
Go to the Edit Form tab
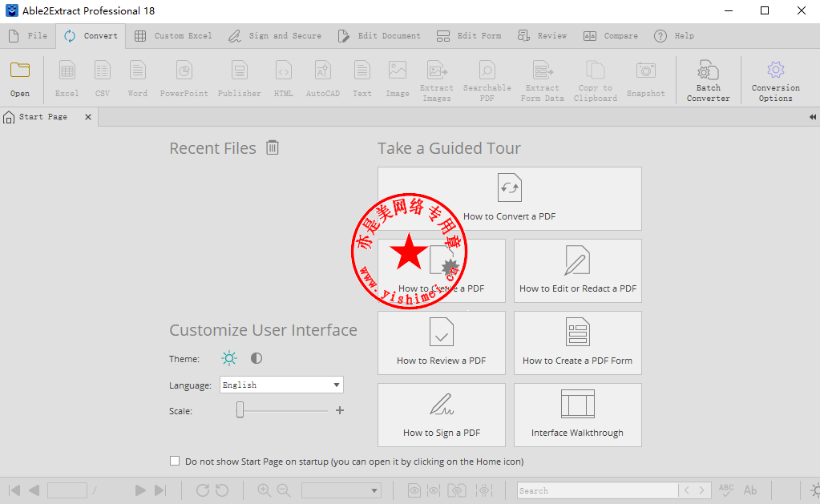[469, 36]
